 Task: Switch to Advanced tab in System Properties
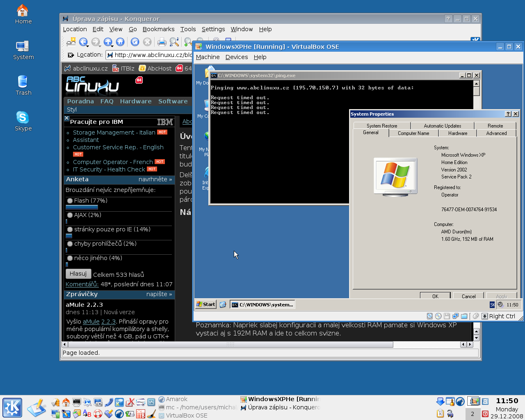pos(496,133)
